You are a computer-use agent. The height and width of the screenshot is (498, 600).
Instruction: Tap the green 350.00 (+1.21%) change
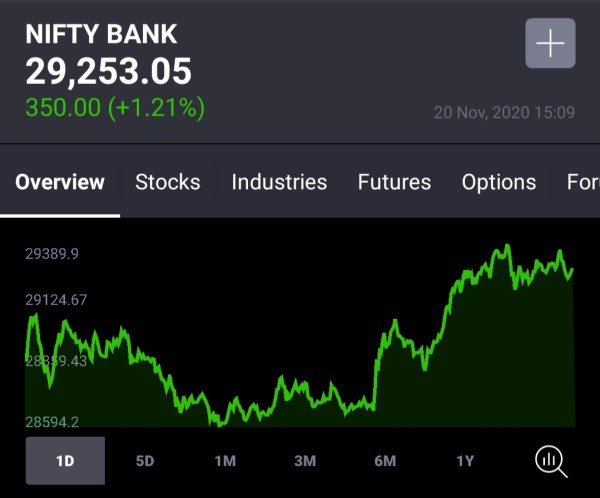(x=115, y=108)
